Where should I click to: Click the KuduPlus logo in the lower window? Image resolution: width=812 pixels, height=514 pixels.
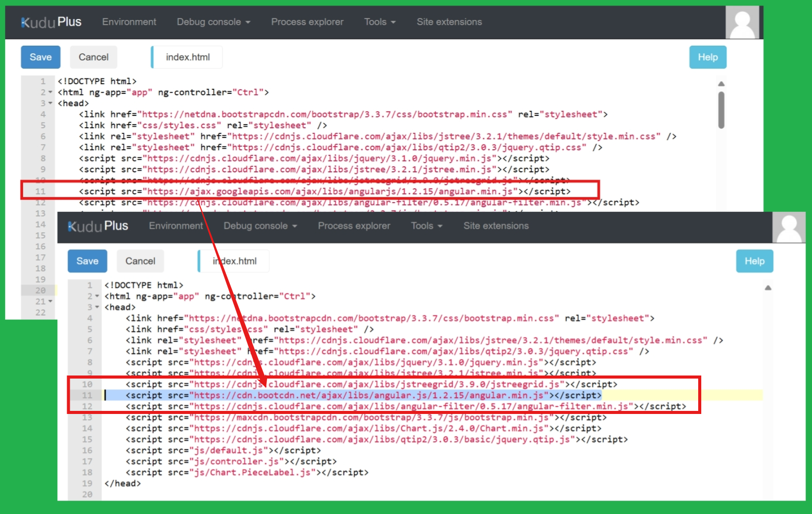click(98, 226)
